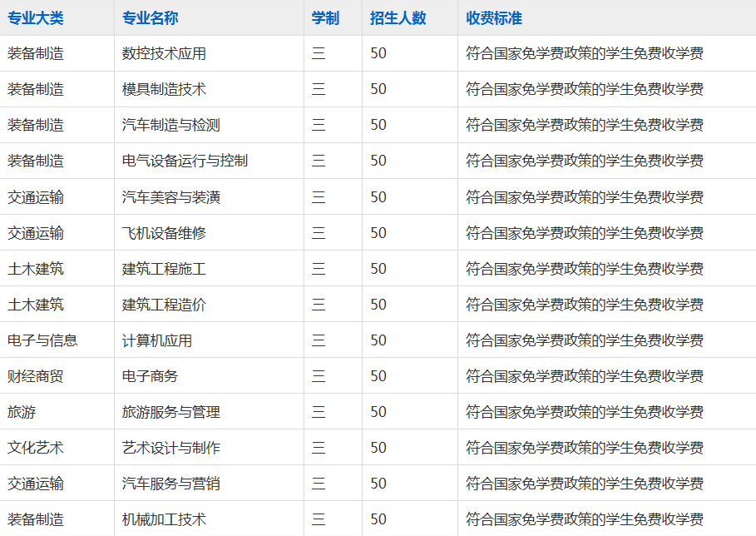Click the 三 duration in 艺术设计与制作 row

tap(319, 448)
